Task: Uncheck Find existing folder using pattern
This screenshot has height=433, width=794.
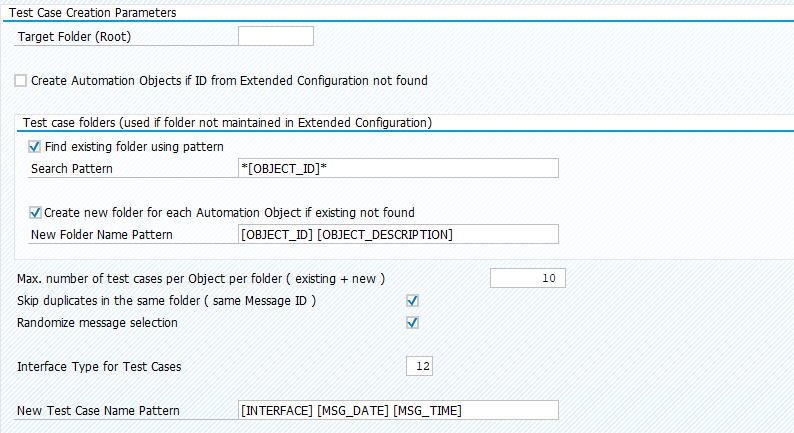Action: pos(35,146)
